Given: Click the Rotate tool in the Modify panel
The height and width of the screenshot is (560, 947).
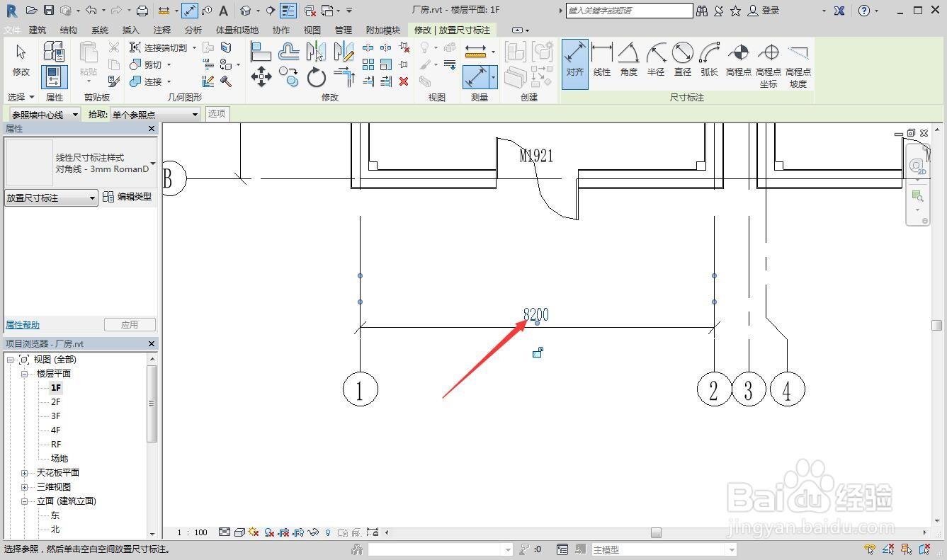Looking at the screenshot, I should pos(316,77).
